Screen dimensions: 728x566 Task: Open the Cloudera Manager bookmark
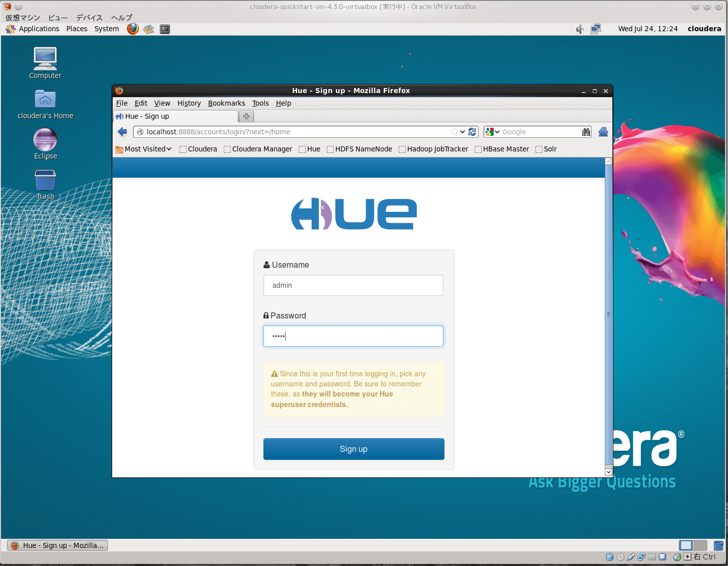[x=258, y=149]
